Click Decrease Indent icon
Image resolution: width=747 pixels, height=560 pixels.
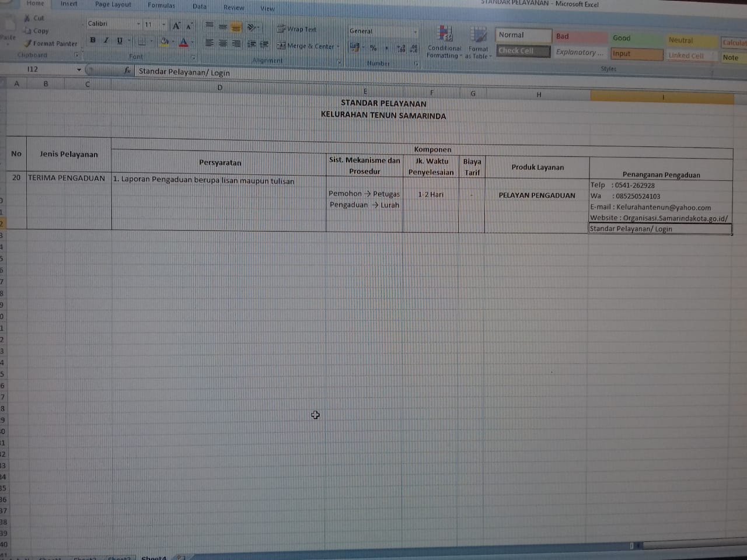pos(252,44)
